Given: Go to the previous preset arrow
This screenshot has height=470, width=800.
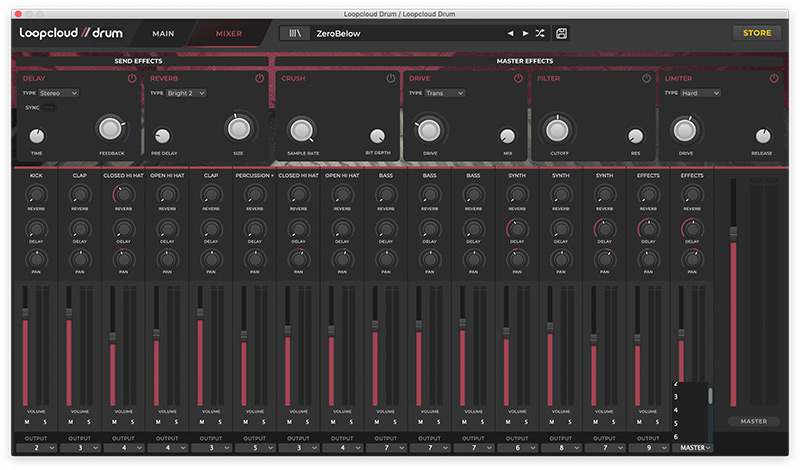Looking at the screenshot, I should tap(511, 33).
